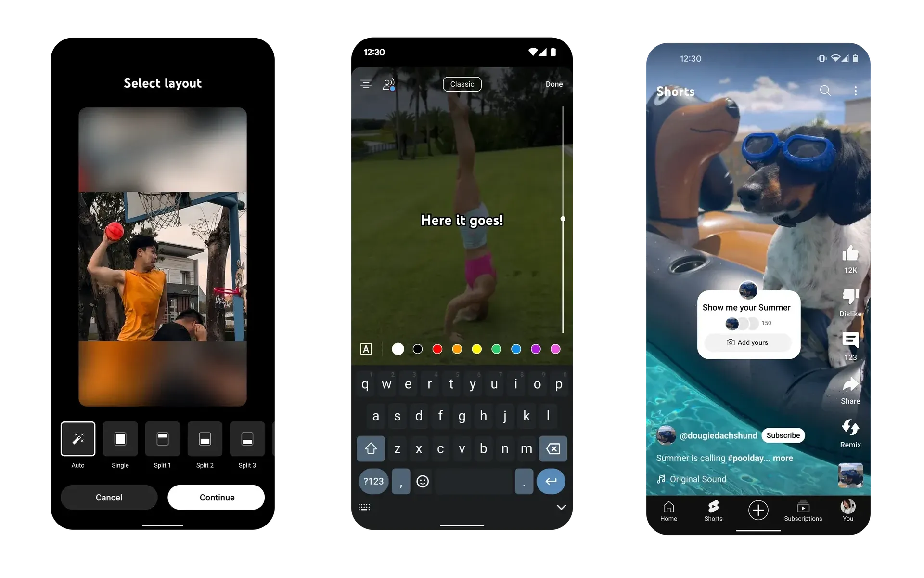
Task: Click the Subscribe button for @dougiedachshund
Action: (782, 435)
